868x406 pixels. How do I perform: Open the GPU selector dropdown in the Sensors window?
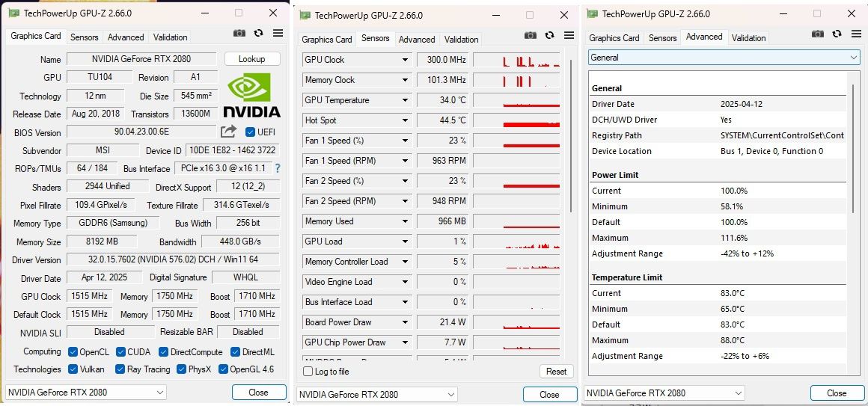point(377,395)
